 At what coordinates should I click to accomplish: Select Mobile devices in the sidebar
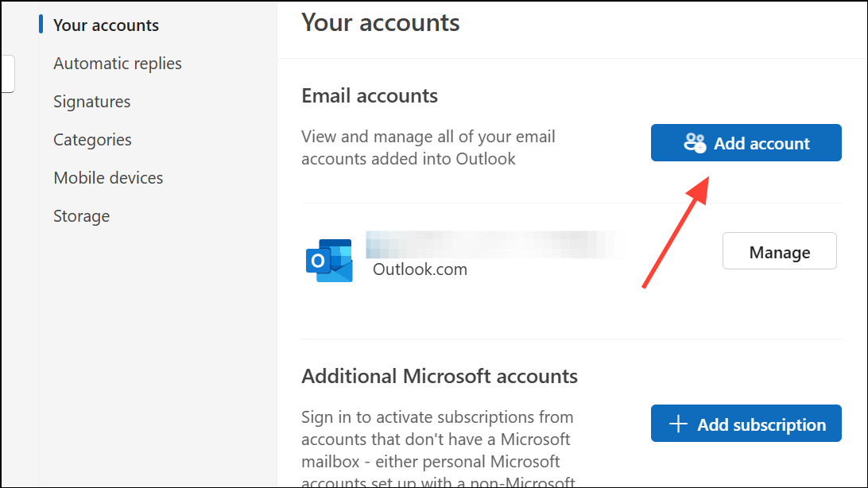(x=108, y=177)
